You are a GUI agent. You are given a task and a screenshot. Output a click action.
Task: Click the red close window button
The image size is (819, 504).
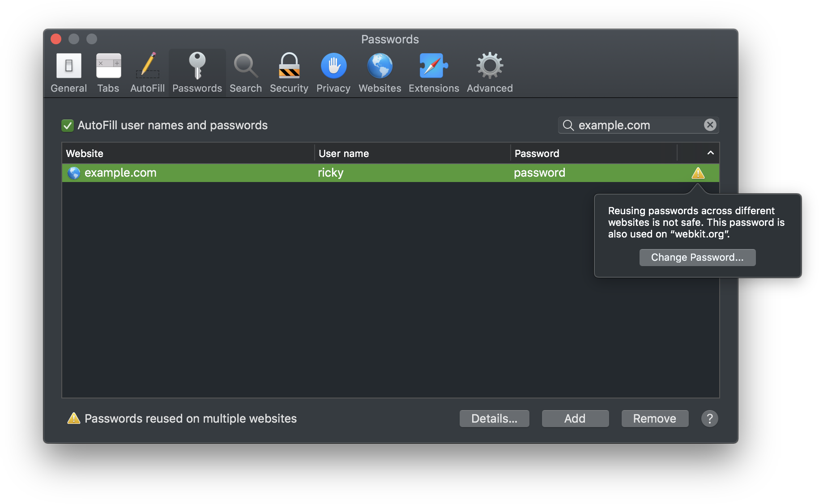[56, 39]
